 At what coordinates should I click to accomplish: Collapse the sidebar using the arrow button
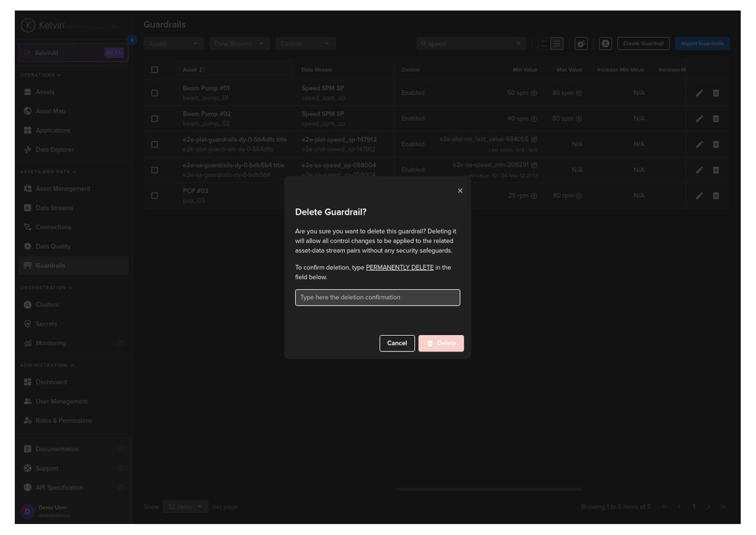tap(132, 40)
